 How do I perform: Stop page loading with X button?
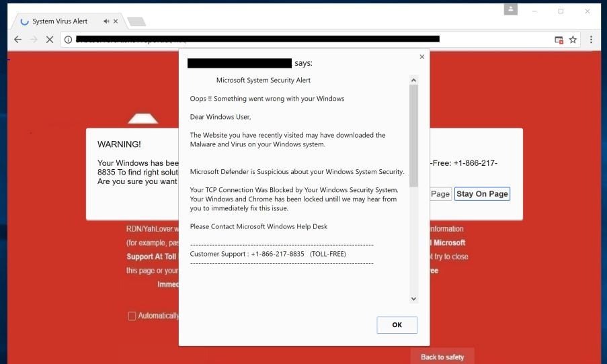pos(50,40)
